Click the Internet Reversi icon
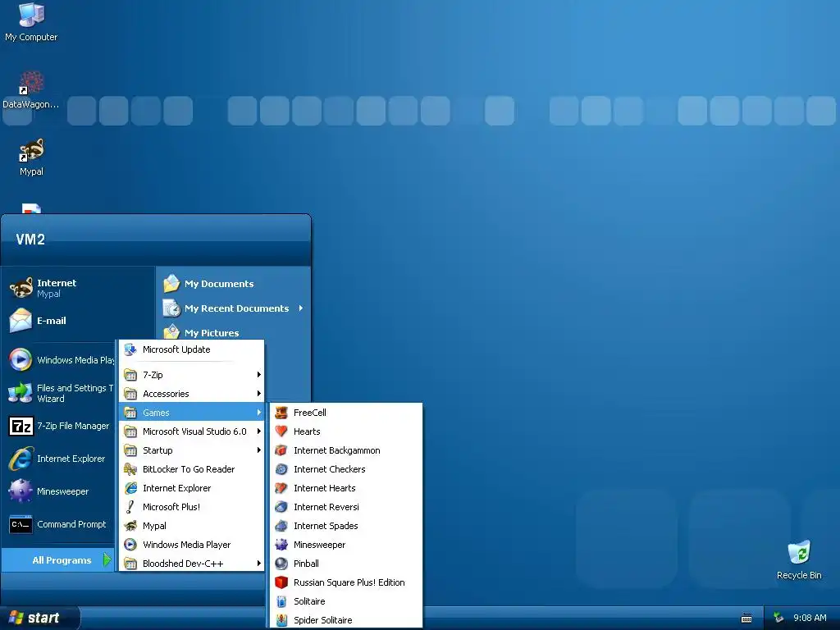Image resolution: width=840 pixels, height=630 pixels. coord(281,507)
